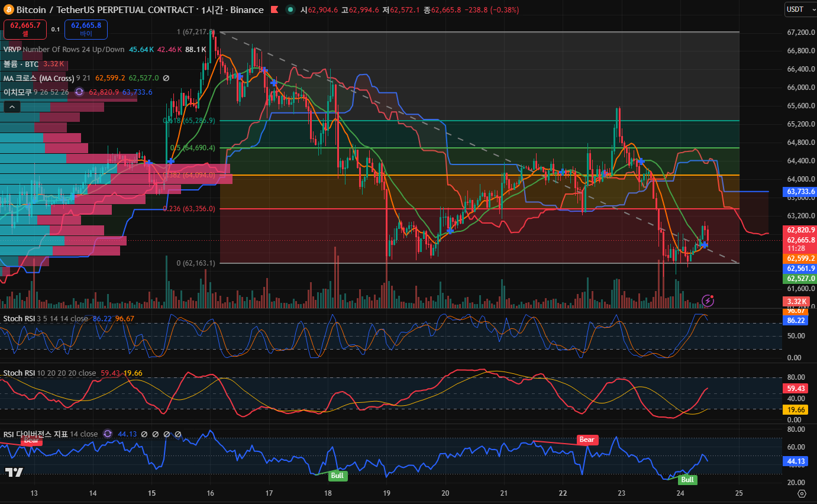Open time axis settings gear icon
Screen dimensions: 817x504
pos(802,493)
